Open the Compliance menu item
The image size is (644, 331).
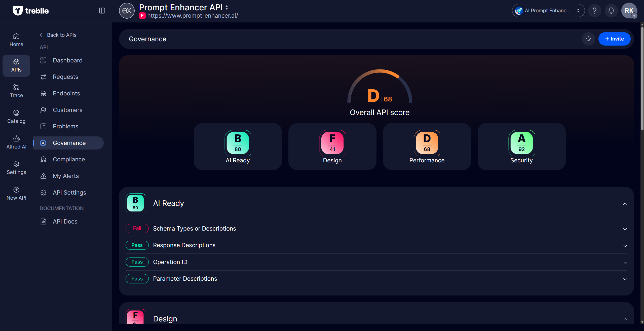pos(68,159)
